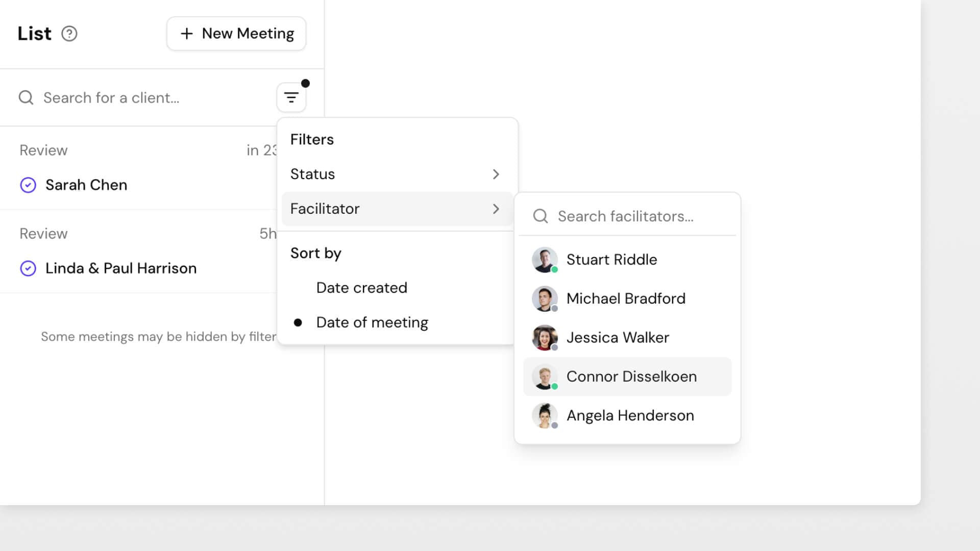980x551 pixels.
Task: Select Date created sorting option
Action: tap(361, 287)
